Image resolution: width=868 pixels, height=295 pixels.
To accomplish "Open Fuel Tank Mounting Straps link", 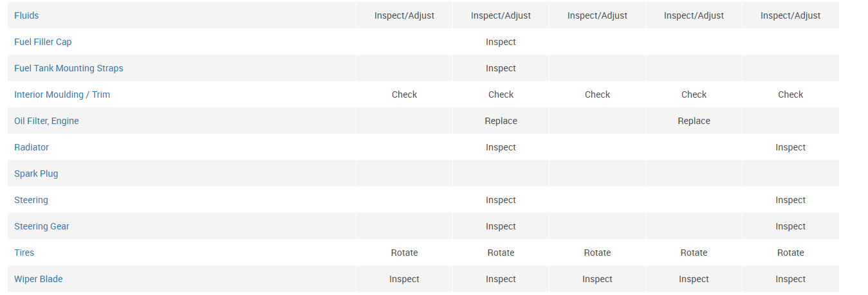I will pyautogui.click(x=69, y=68).
